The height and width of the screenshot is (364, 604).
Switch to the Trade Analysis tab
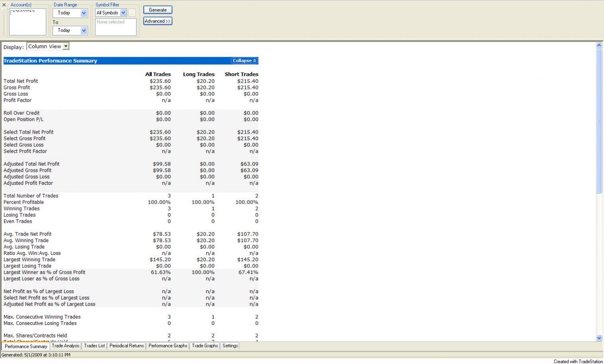click(66, 346)
